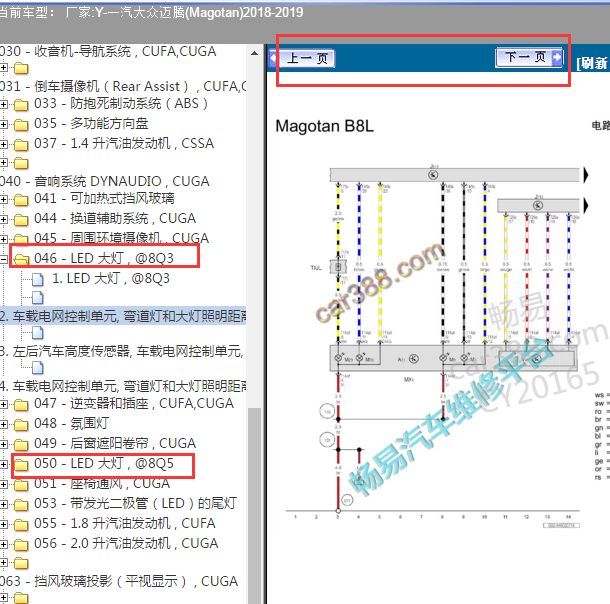Collapse the 046 - LED 大灯 tree node

click(5, 260)
